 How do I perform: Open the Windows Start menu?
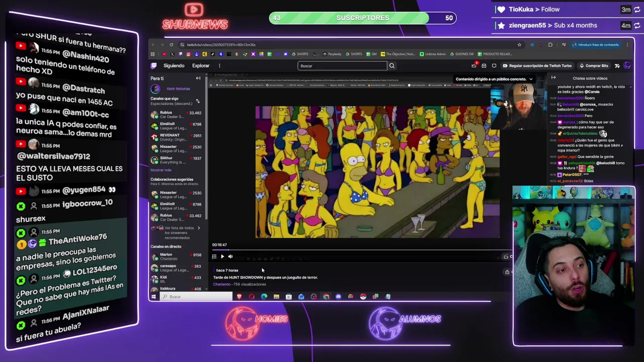pyautogui.click(x=153, y=297)
